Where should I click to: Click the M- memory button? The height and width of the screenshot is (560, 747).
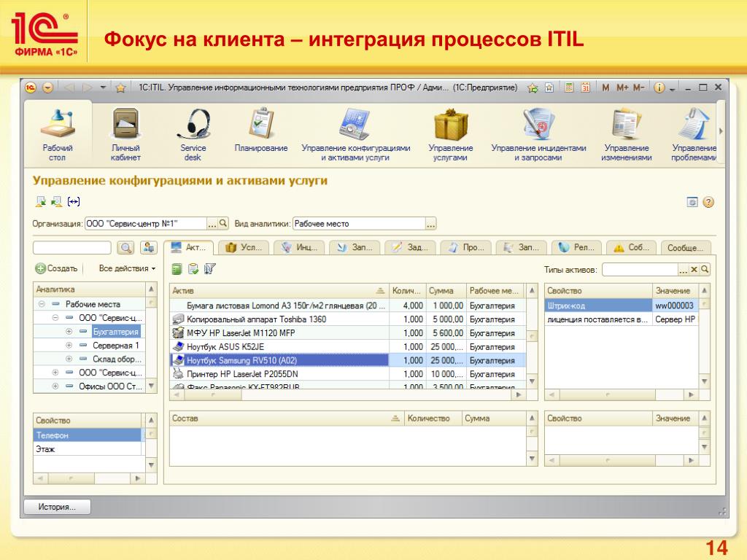(639, 87)
